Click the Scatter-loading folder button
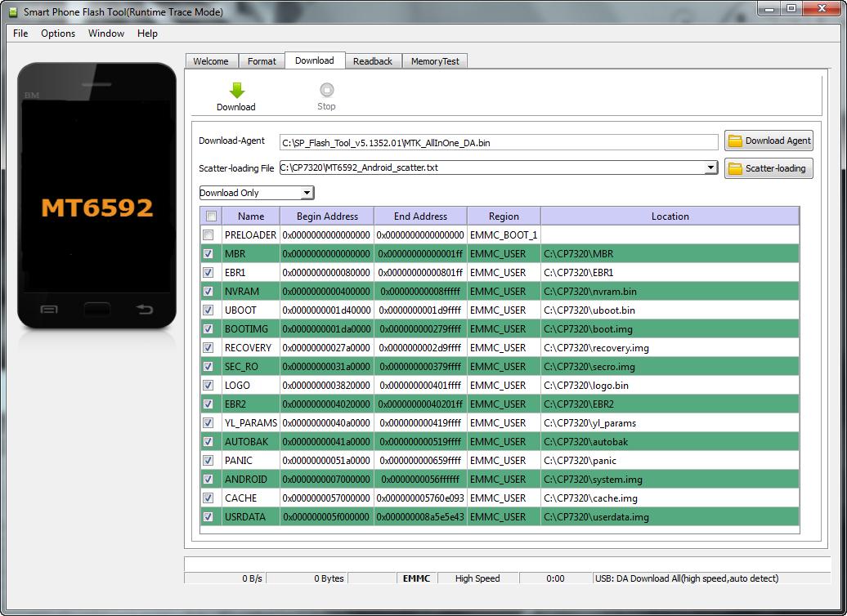This screenshot has height=616, width=847. click(769, 168)
